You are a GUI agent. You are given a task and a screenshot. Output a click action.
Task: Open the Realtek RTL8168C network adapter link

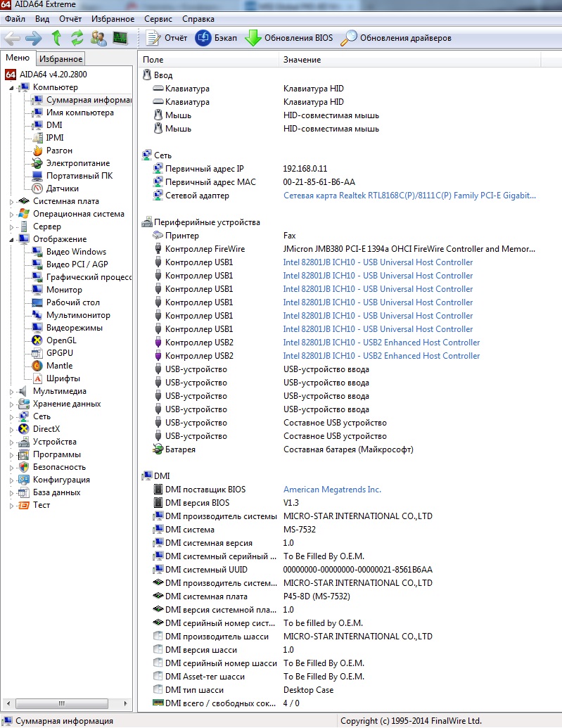pos(409,196)
